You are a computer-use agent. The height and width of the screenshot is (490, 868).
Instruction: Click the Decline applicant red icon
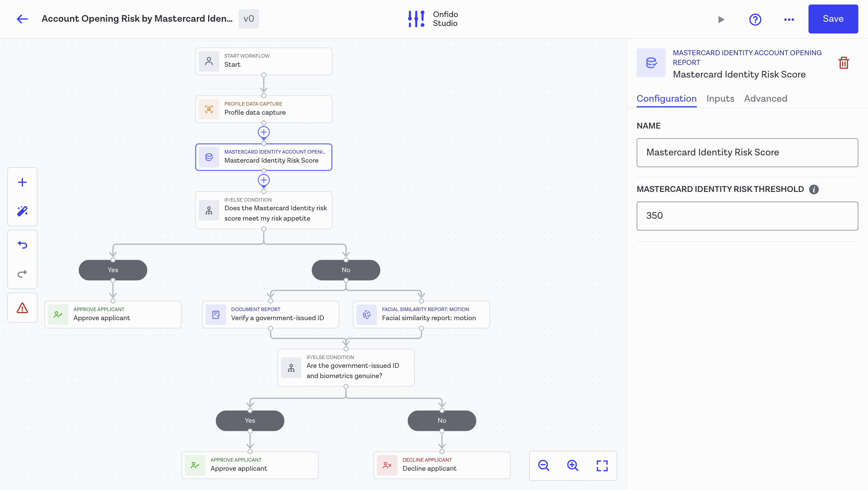pyautogui.click(x=387, y=466)
